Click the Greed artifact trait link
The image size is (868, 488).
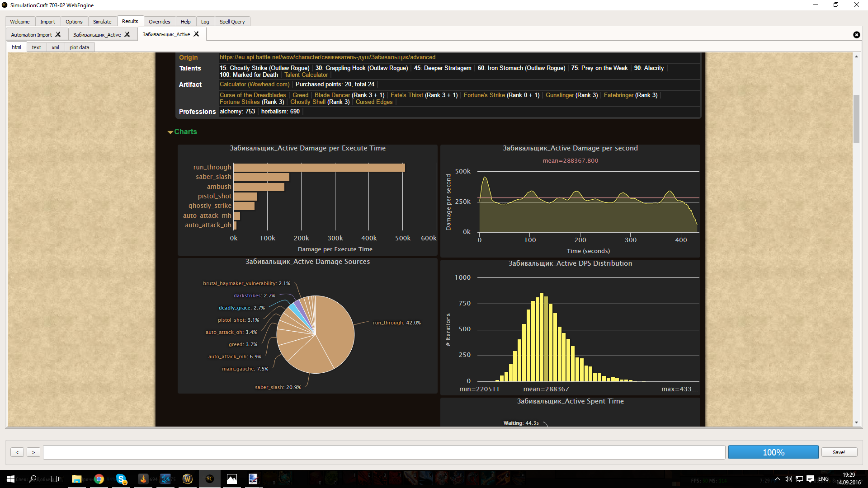coord(300,95)
